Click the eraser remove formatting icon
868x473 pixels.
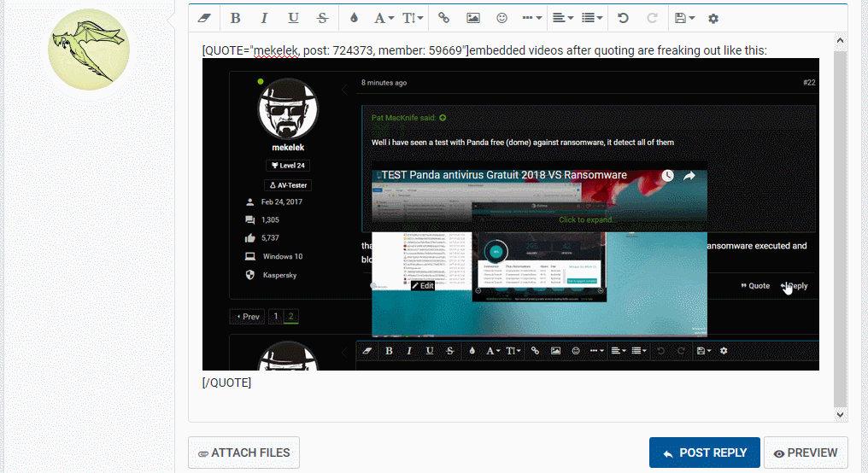(203, 18)
